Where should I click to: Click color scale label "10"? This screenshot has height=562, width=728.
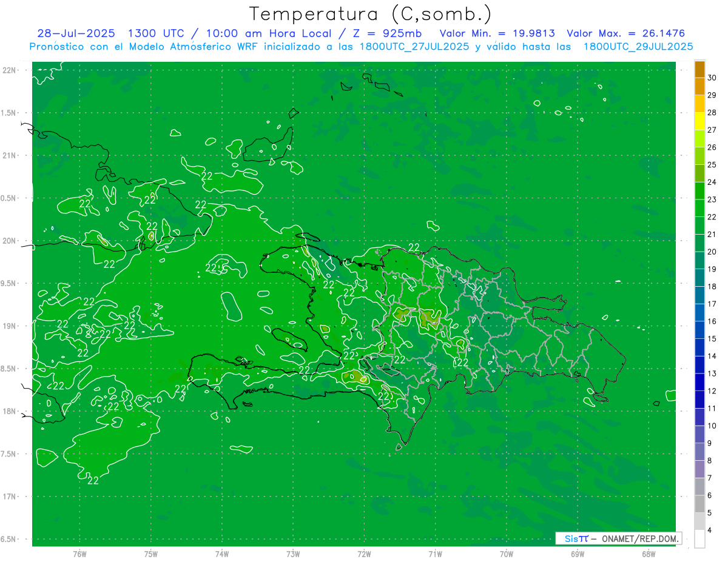click(x=712, y=426)
